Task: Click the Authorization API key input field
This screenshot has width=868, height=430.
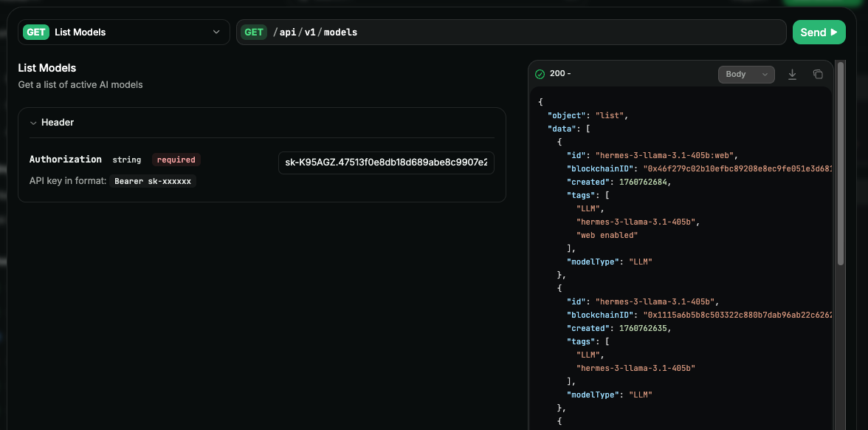Action: pyautogui.click(x=387, y=163)
